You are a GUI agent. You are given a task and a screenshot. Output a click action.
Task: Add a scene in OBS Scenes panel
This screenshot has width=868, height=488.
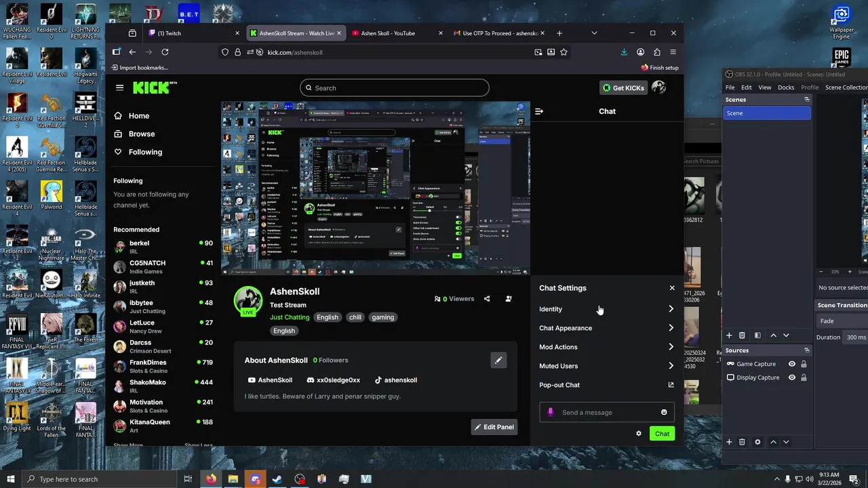coord(729,335)
